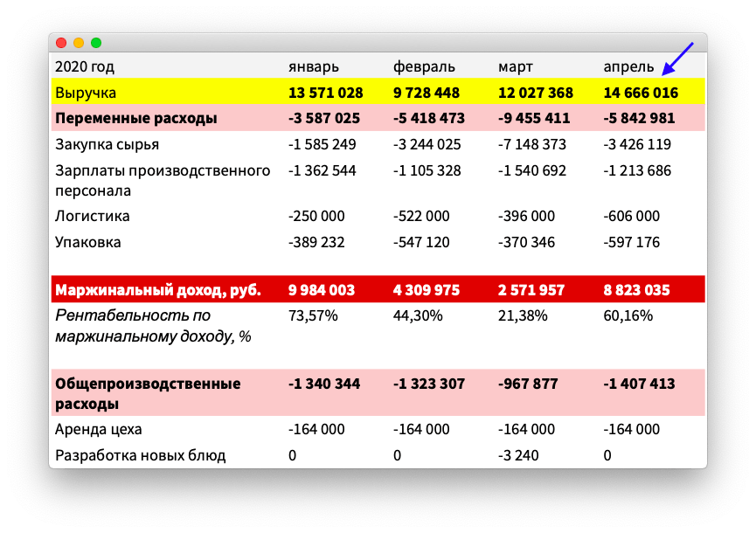
Task: Select the Переменные расходы row label
Action: 135,118
